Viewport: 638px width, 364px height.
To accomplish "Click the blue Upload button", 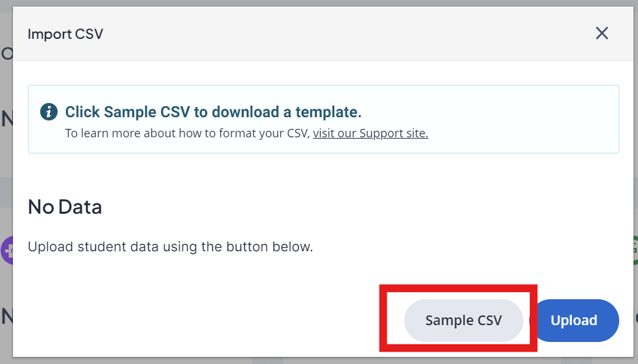I will pyautogui.click(x=575, y=321).
